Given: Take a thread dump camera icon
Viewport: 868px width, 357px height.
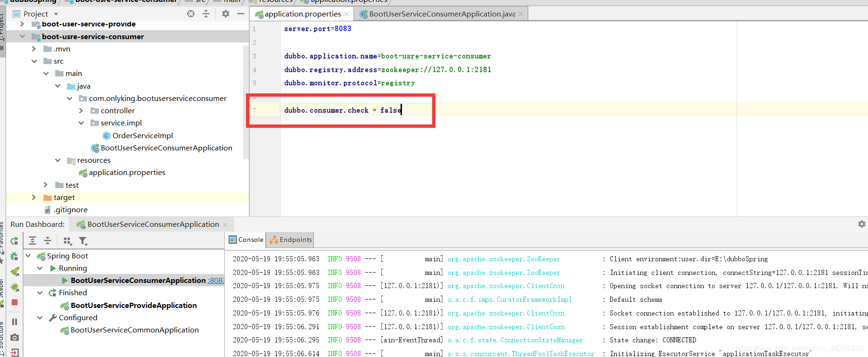Looking at the screenshot, I should point(15,337).
